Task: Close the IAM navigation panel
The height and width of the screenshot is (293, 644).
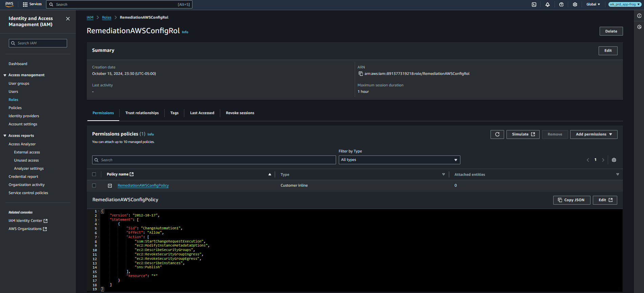Action: point(68,19)
